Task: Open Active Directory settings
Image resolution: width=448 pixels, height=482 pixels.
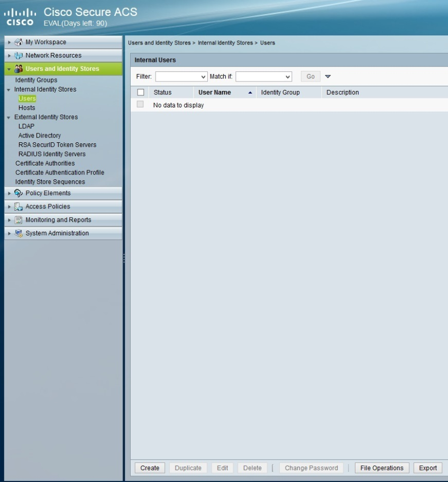Action: pyautogui.click(x=40, y=135)
